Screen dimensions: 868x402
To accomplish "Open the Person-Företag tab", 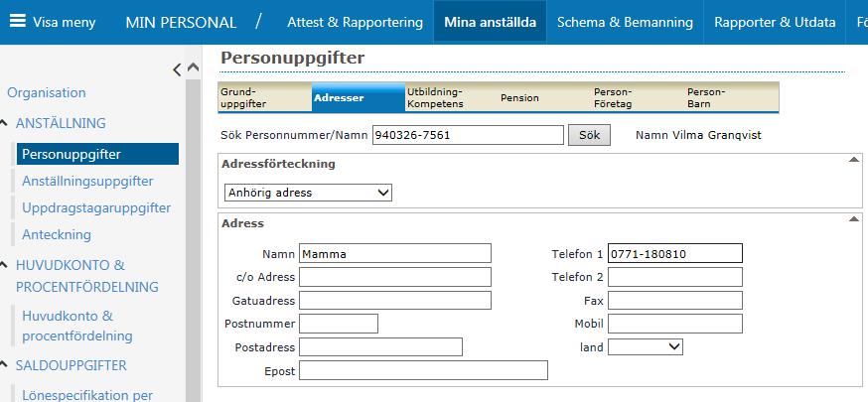I will (639, 97).
